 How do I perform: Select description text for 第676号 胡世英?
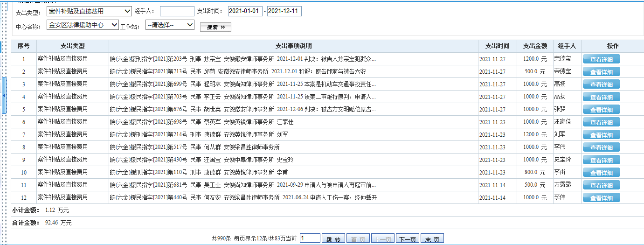click(242, 110)
